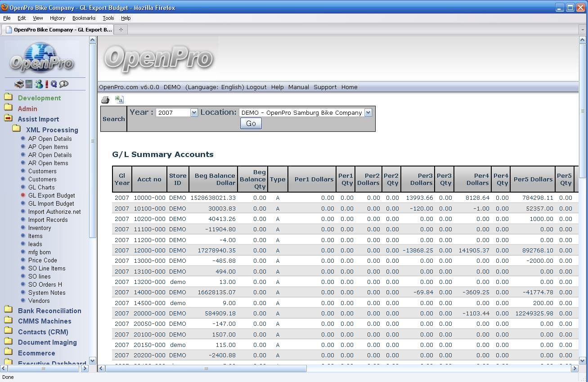Print the G/L report using printer icon
Viewport: 588px width, 382px height.
coord(105,100)
